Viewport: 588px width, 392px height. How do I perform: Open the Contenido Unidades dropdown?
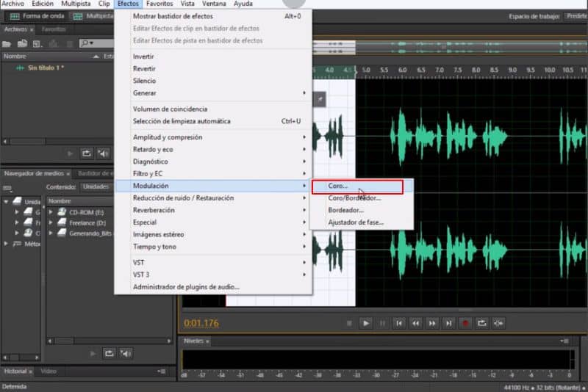tap(97, 186)
